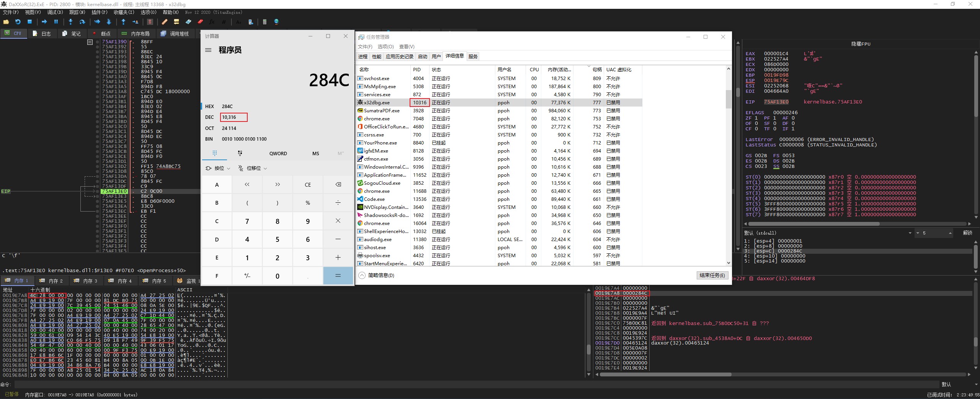This screenshot has width=980, height=399.
Task: Open 选项(O) menu in Task Manager
Action: click(385, 47)
